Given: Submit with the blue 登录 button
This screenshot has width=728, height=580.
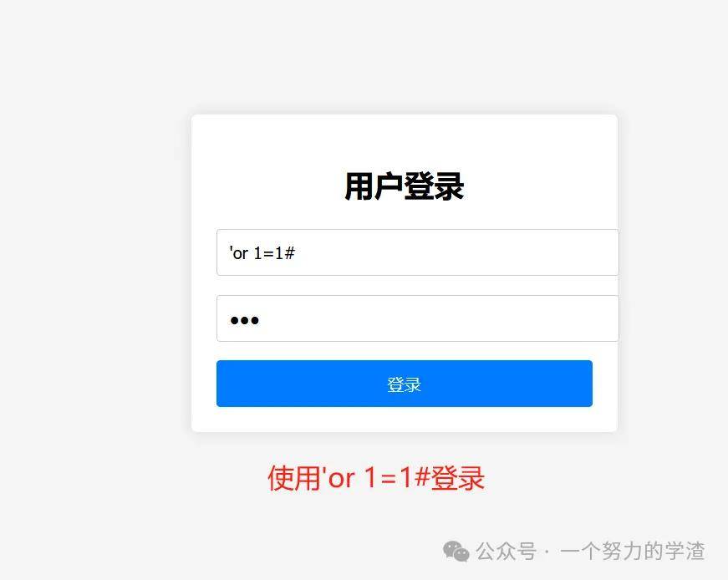Looking at the screenshot, I should click(x=405, y=384).
